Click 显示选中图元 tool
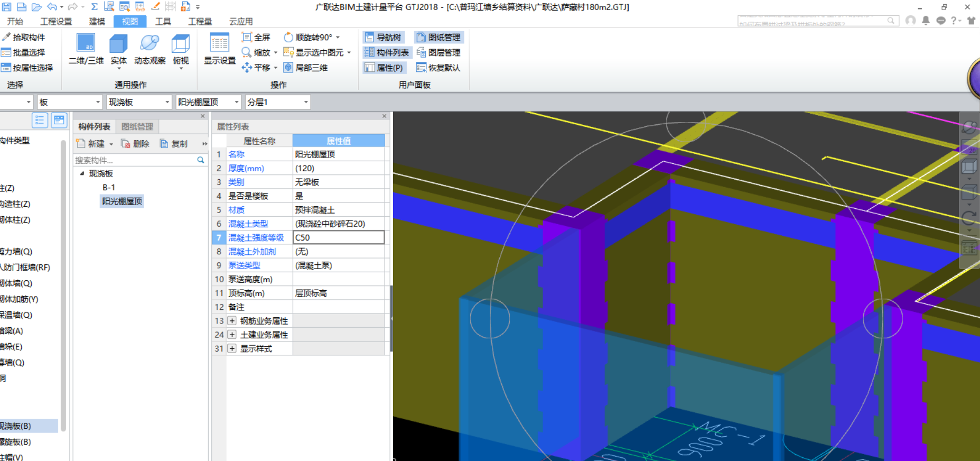 (x=314, y=52)
